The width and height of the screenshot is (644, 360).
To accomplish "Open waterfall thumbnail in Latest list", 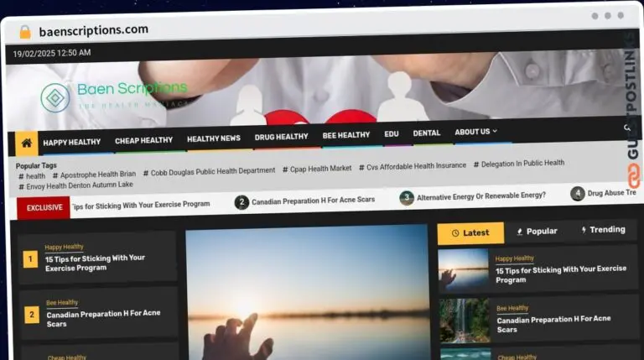I will tap(465, 321).
